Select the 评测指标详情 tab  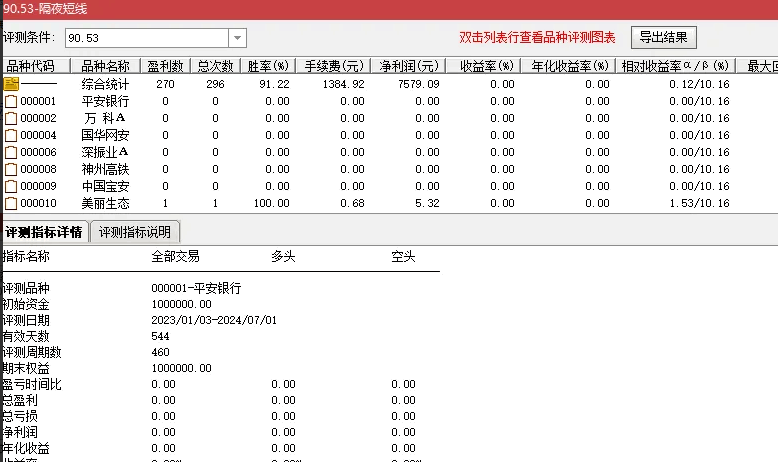pos(44,232)
